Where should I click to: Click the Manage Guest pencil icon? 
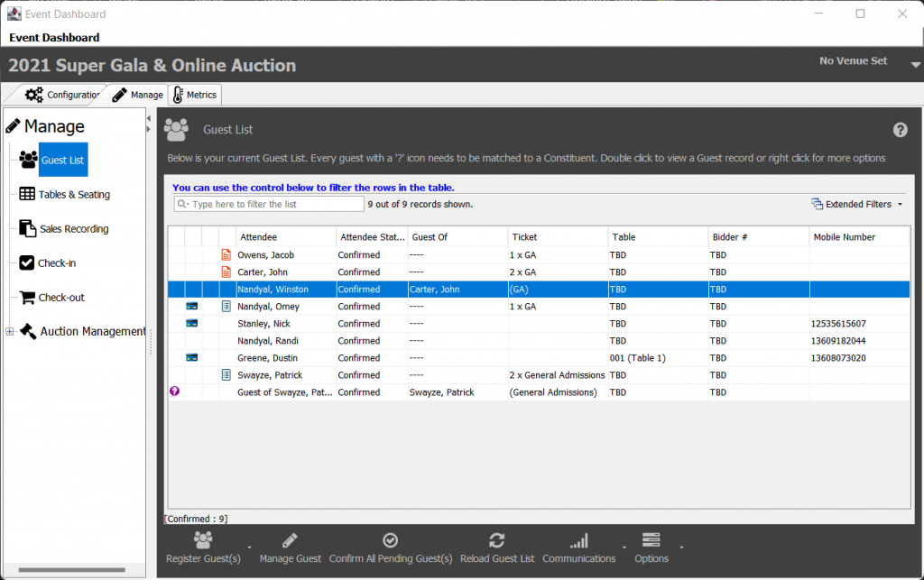pos(290,540)
